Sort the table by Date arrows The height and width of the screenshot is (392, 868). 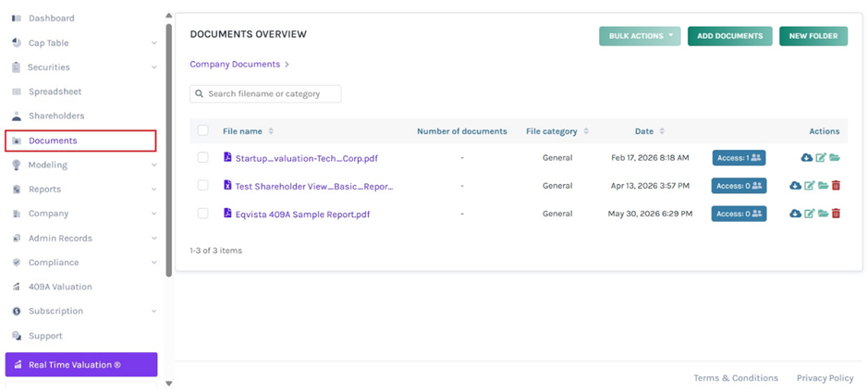[x=662, y=131]
